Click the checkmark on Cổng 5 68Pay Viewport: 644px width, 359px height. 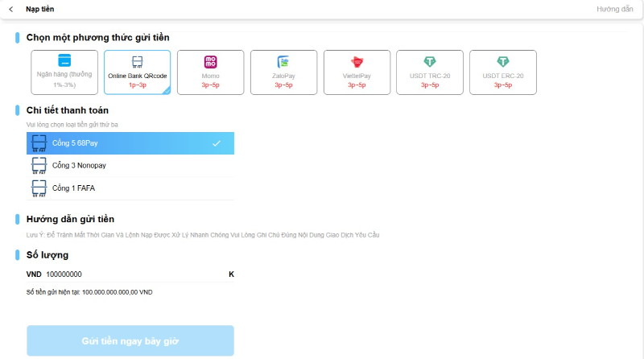click(216, 143)
